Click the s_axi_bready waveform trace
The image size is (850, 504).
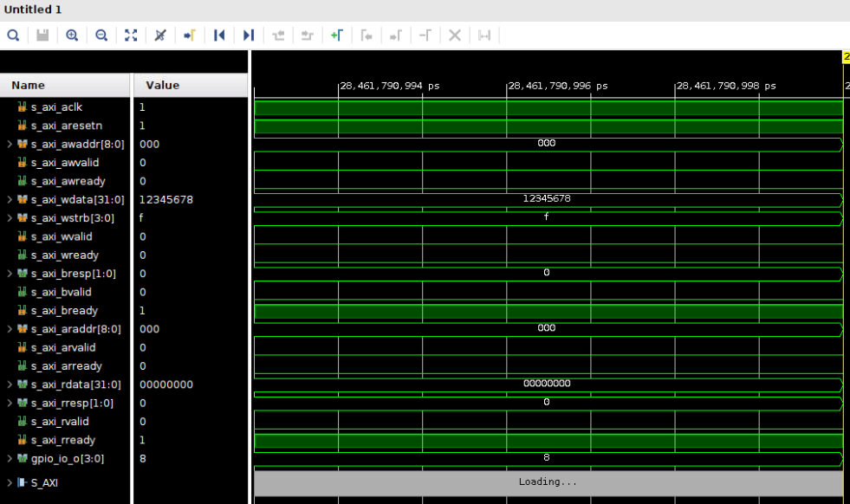tap(548, 311)
